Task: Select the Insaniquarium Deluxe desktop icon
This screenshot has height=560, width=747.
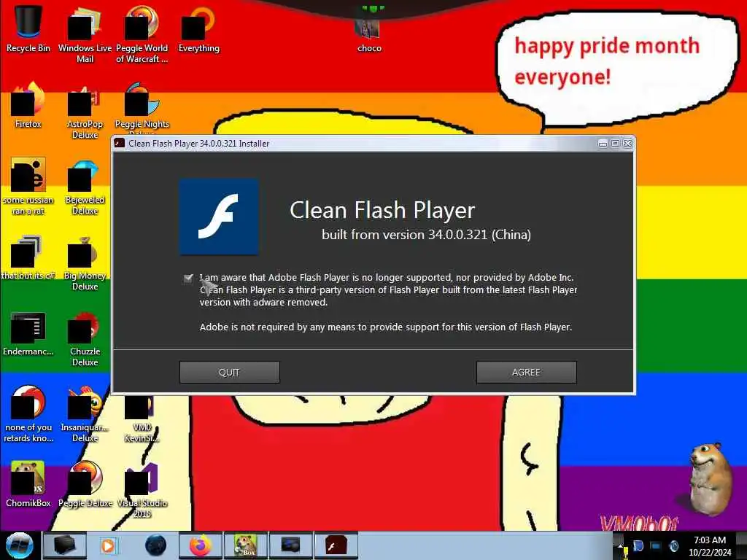Action: pyautogui.click(x=85, y=413)
